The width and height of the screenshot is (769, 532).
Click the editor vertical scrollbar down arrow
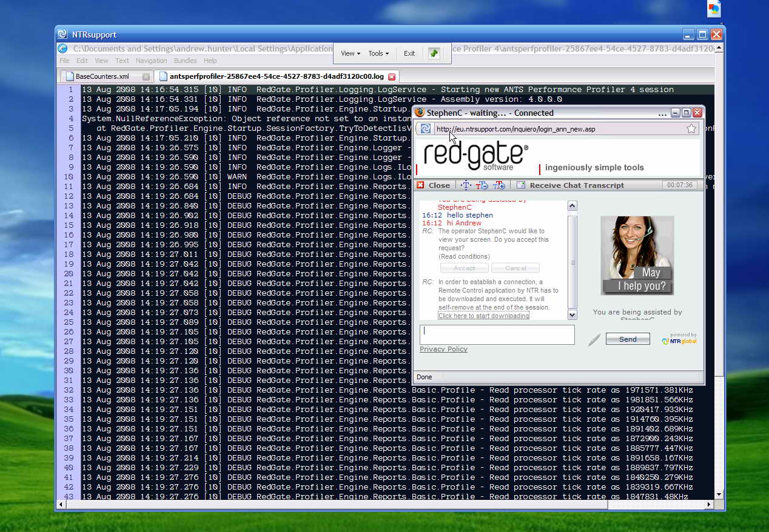pyautogui.click(x=719, y=495)
